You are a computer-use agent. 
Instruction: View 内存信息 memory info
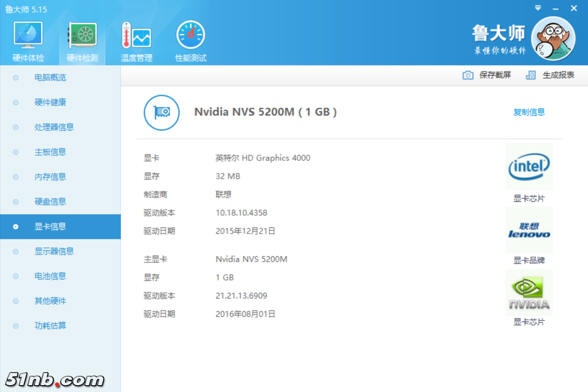tap(50, 177)
